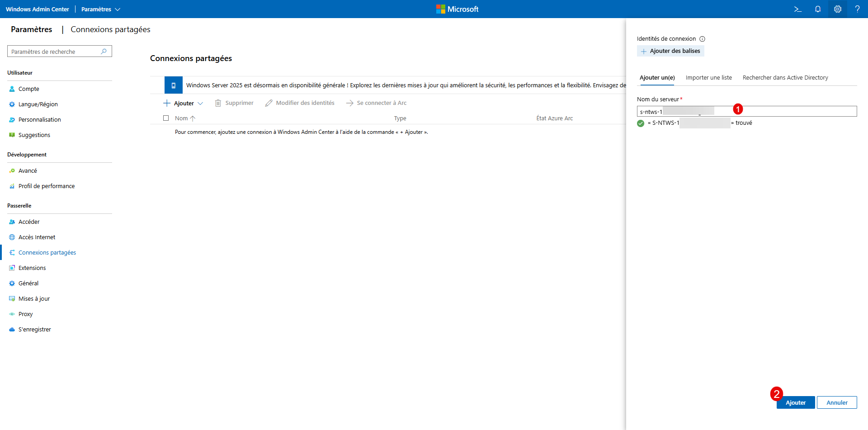Click the trash icon for Supprimer
Image resolution: width=868 pixels, height=430 pixels.
[218, 103]
